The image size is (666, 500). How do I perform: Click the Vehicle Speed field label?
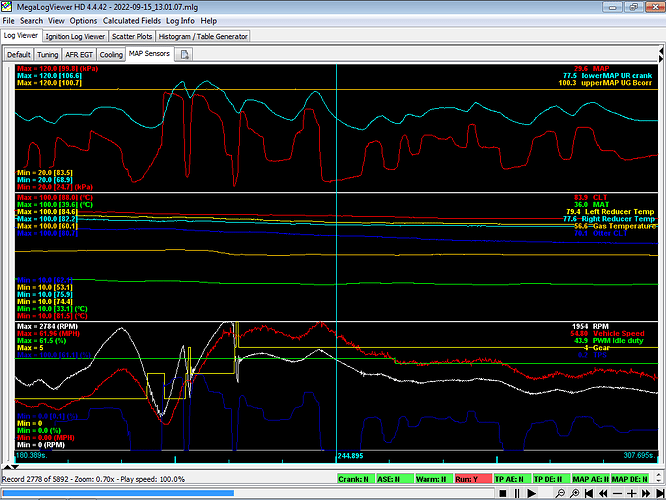tap(618, 334)
